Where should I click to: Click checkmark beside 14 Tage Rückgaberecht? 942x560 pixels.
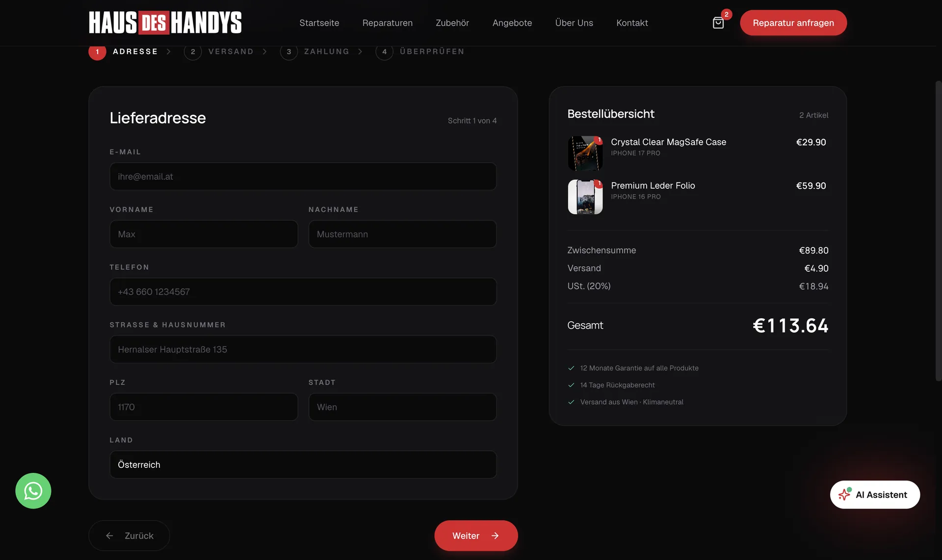(571, 385)
